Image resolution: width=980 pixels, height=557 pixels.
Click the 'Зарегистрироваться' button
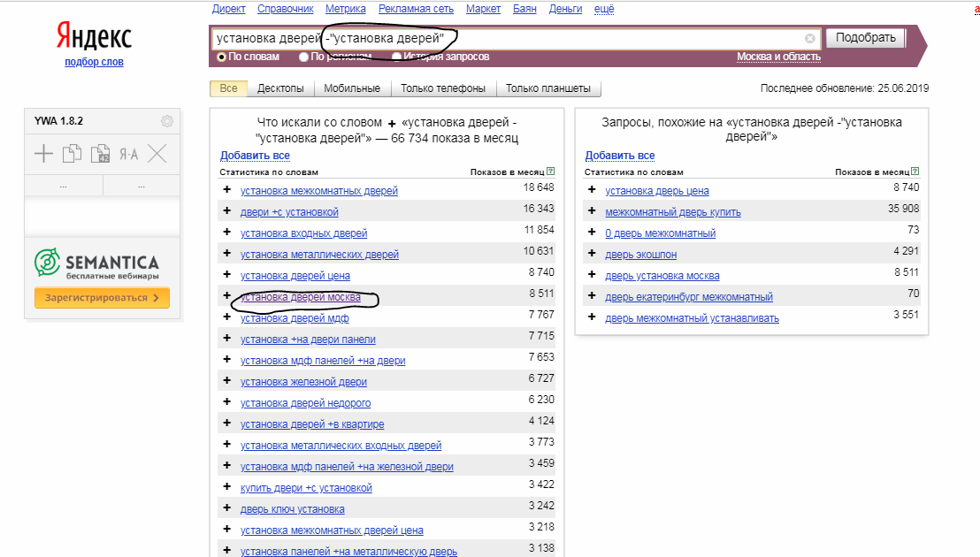point(102,298)
